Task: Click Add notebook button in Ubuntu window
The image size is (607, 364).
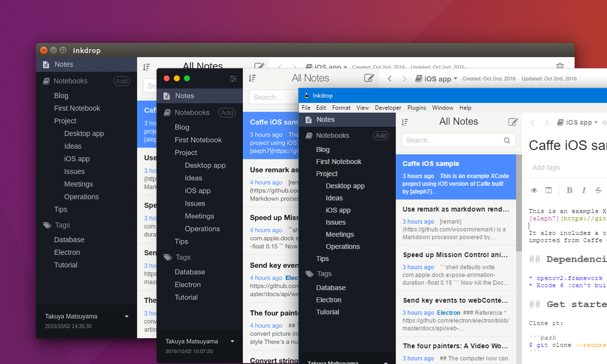Action: click(x=121, y=81)
